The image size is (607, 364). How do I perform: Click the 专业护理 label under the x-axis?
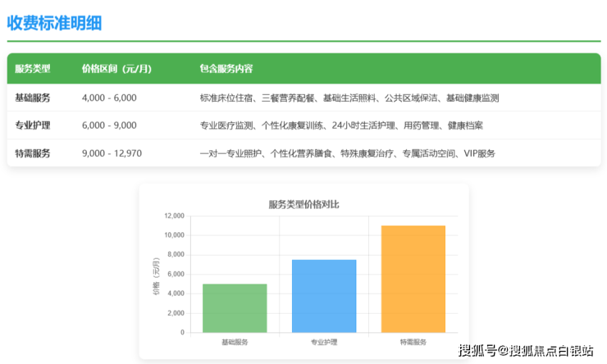point(324,342)
